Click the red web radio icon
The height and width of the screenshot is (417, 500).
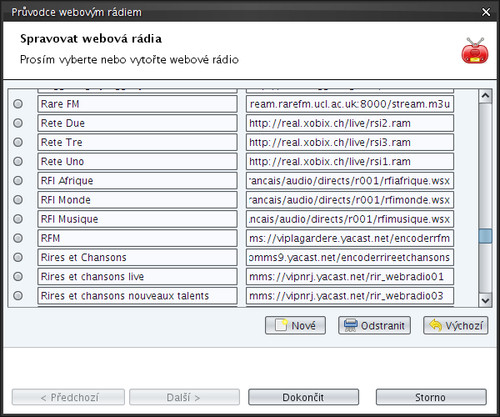[x=475, y=50]
